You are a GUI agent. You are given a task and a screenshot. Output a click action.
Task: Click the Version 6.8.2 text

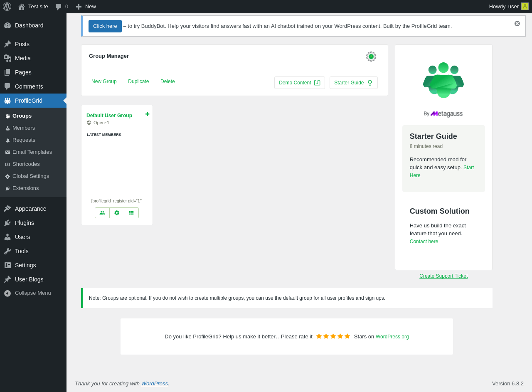pyautogui.click(x=508, y=383)
